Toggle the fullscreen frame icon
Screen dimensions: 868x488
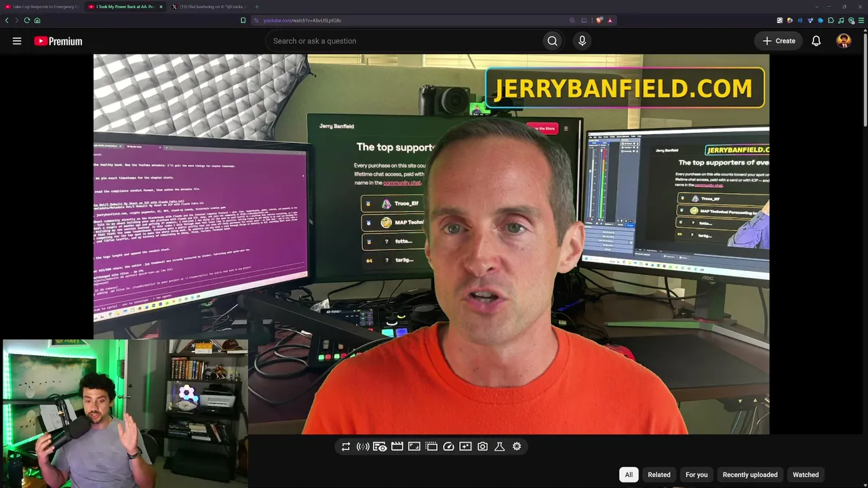(414, 447)
